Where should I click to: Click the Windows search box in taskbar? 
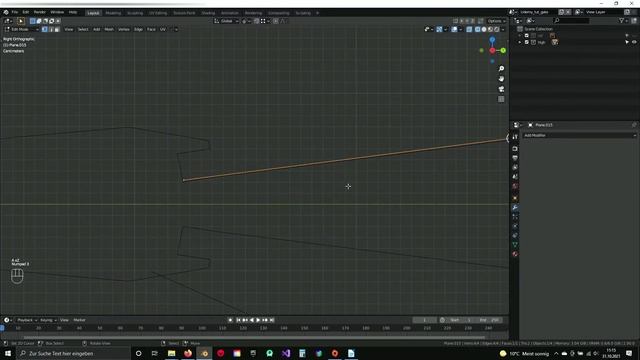tap(73, 353)
